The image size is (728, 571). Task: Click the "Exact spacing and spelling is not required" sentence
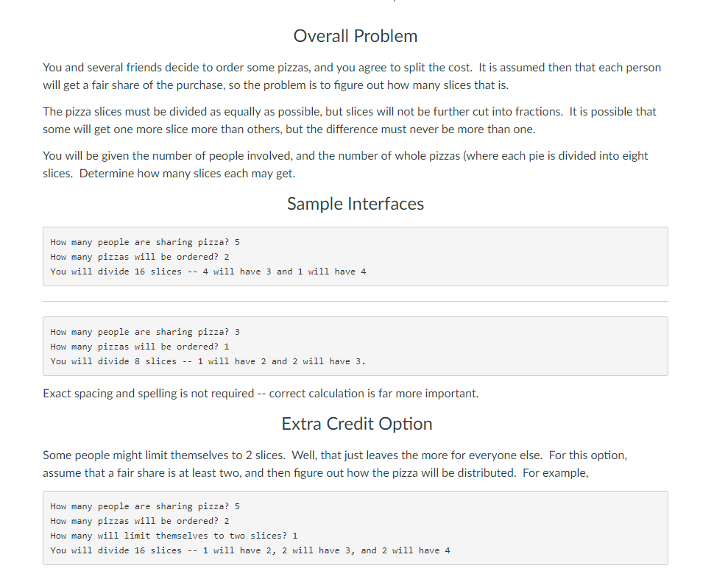pyautogui.click(x=261, y=394)
